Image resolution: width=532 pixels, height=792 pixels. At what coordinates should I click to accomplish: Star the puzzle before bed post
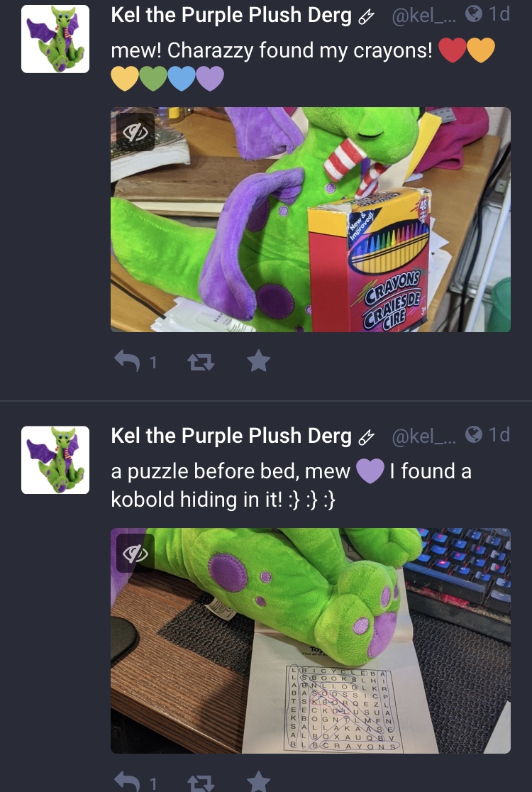(258, 781)
